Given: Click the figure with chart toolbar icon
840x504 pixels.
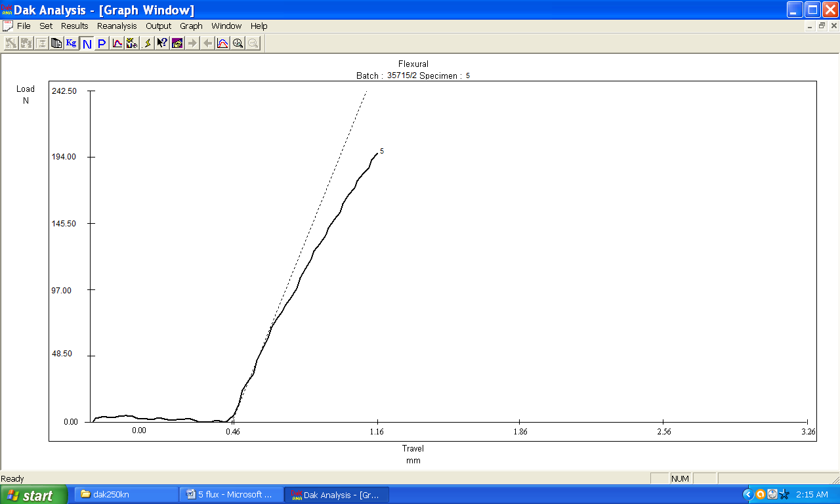Looking at the screenshot, I should coord(132,43).
